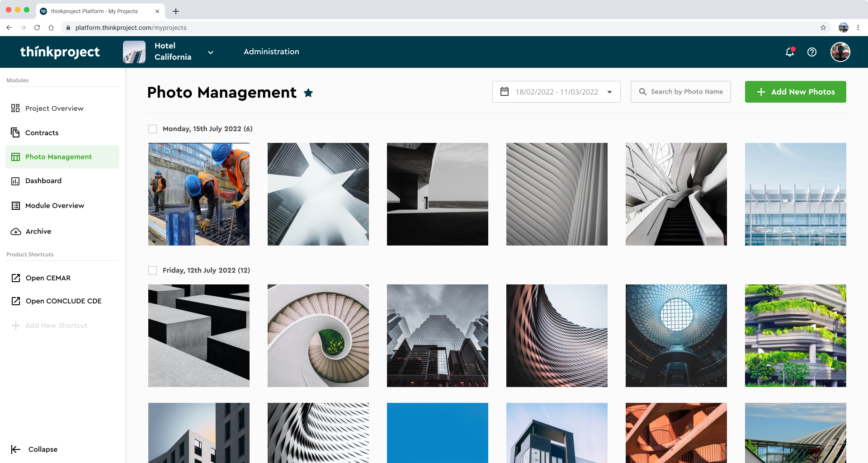Open Module Overview using its list icon
The image size is (868, 463).
point(15,205)
